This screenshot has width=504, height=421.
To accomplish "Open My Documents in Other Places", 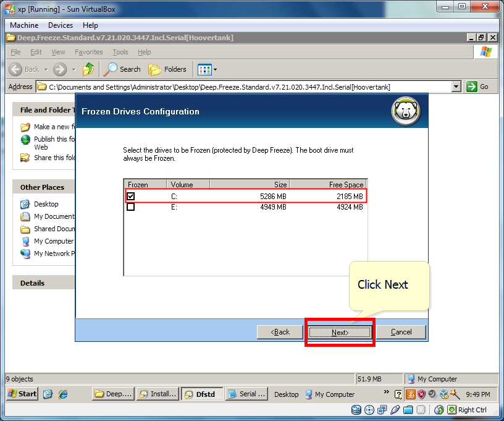I will (x=47, y=216).
